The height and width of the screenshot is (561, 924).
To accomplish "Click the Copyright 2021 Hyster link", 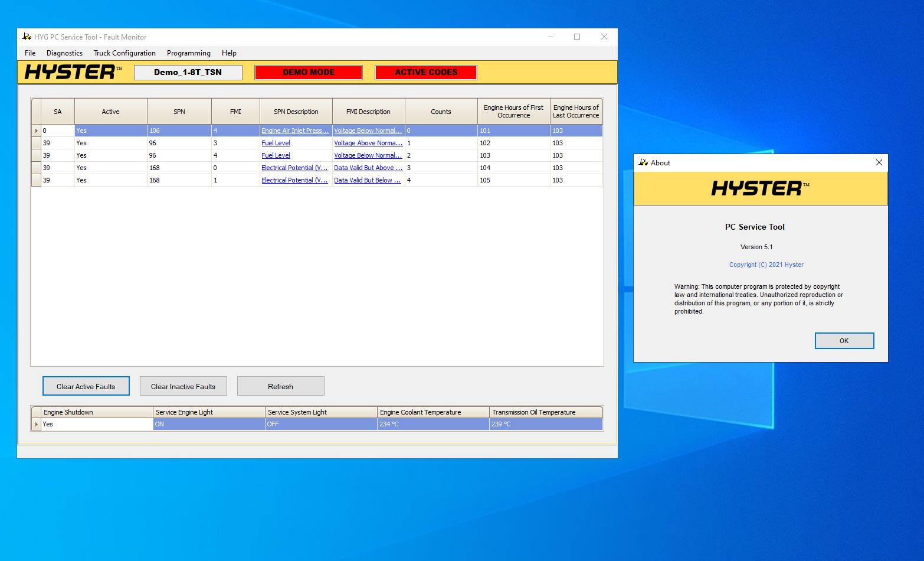I will [766, 265].
